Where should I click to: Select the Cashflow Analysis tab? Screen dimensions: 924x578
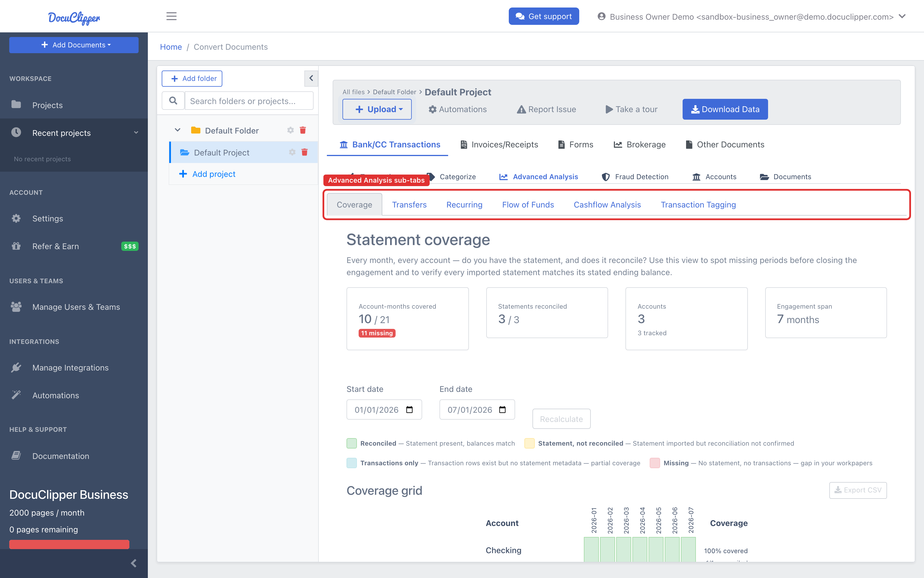[x=607, y=205]
